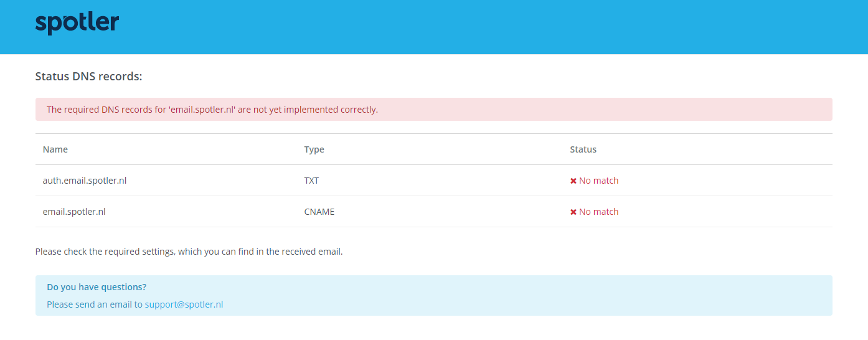
Task: Click the Status column header
Action: (x=583, y=149)
